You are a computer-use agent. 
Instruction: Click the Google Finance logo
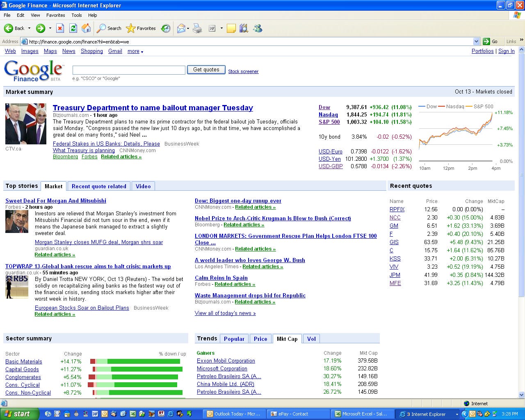[34, 71]
